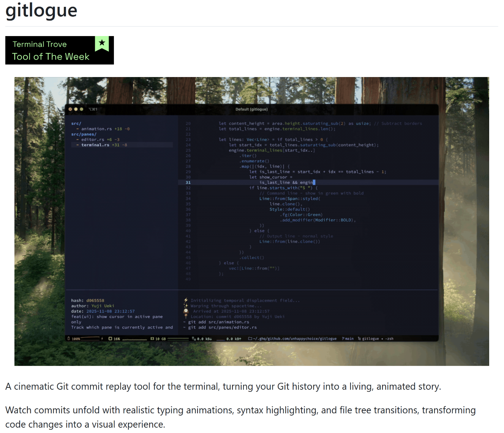Viewport: 504px width, 433px height.
Task: Click the git branch main indicator
Action: coord(348,339)
